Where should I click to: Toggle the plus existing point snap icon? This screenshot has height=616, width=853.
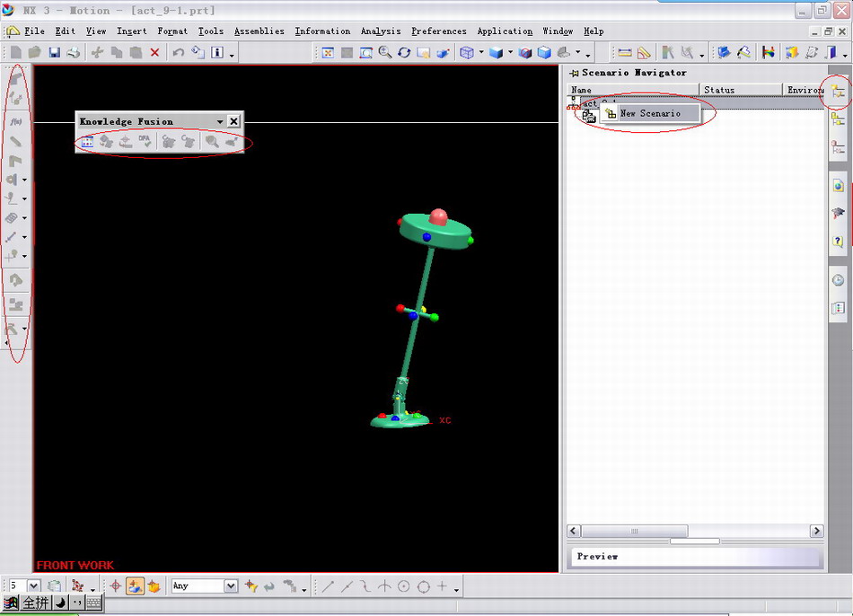[x=443, y=586]
